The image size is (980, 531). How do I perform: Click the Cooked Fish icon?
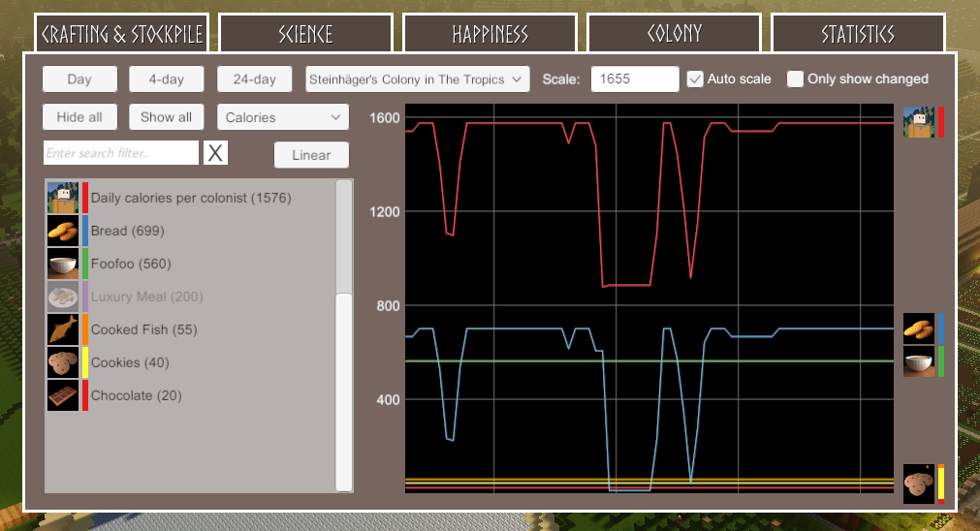coord(63,329)
